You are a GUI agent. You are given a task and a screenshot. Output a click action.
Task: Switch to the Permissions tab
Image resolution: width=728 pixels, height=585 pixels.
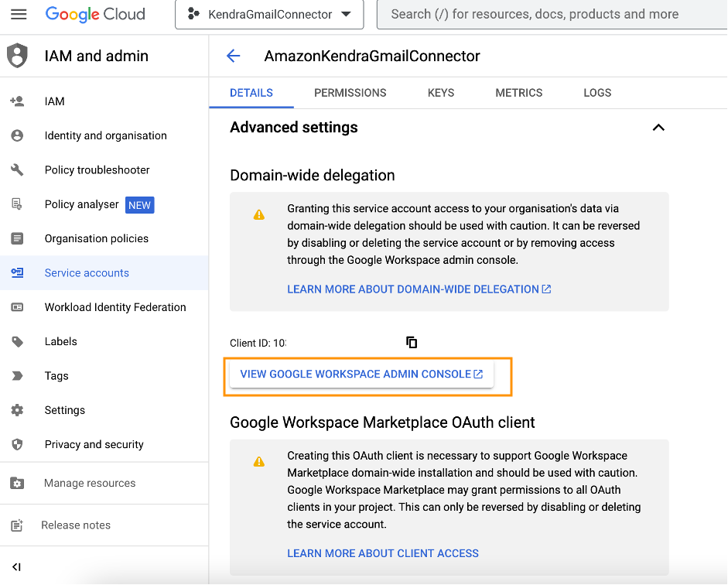pos(350,93)
